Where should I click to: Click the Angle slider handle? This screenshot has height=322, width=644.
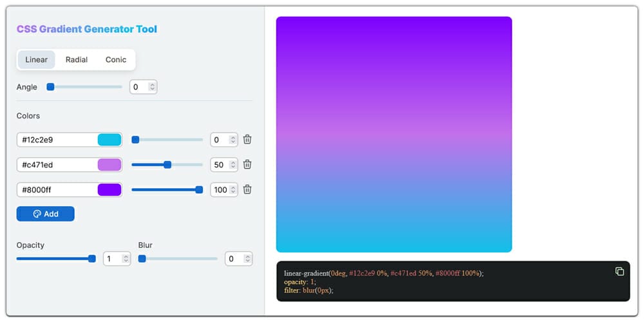point(50,87)
